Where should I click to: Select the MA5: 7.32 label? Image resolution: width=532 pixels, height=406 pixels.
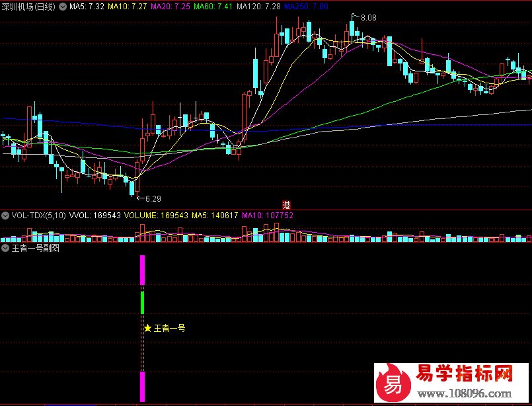coord(87,7)
